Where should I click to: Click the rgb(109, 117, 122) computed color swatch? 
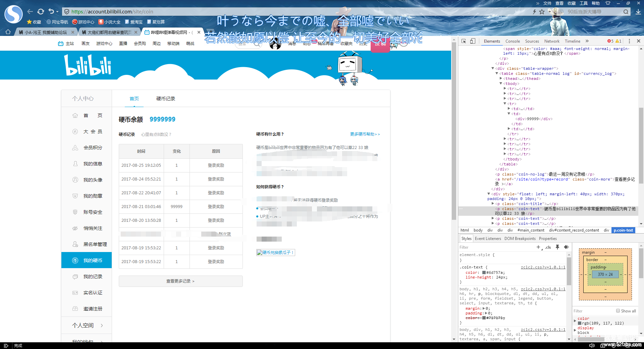(x=579, y=323)
